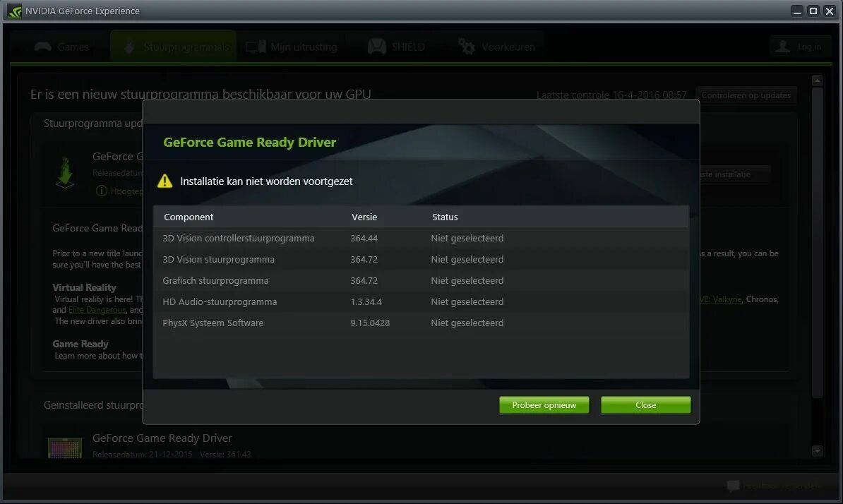Maximize the GeForce Experience window
The width and height of the screenshot is (843, 504).
(813, 11)
